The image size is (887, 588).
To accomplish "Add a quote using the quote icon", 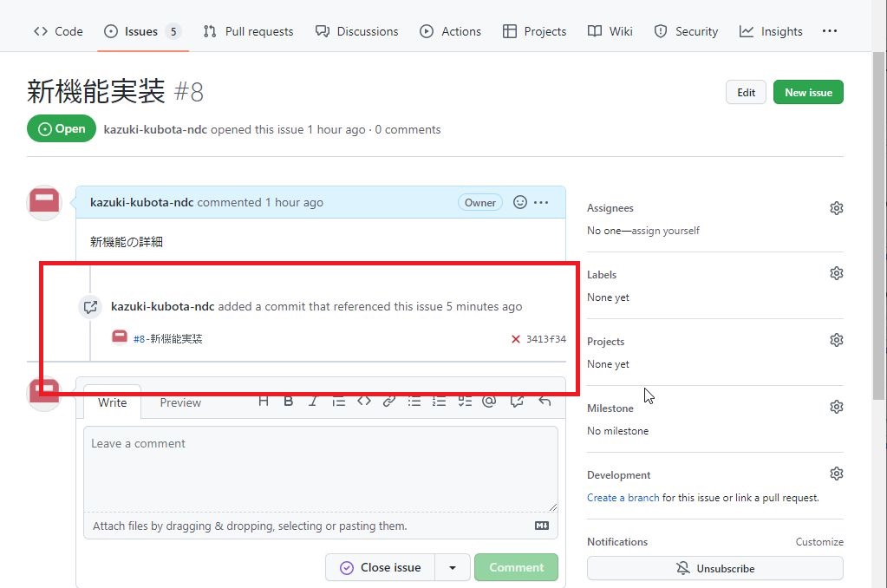I will click(x=338, y=401).
